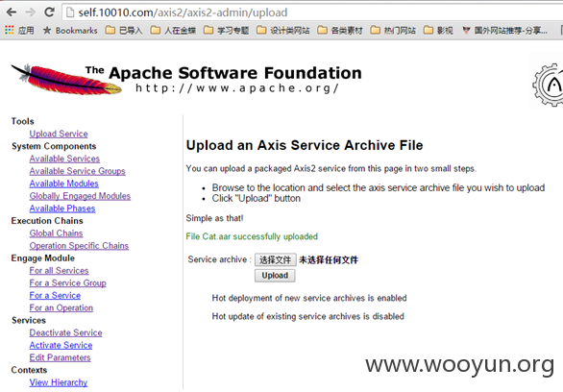Open the 人在金蝶 bookmark folder
Viewport: 563px width, 392px height.
[x=173, y=31]
